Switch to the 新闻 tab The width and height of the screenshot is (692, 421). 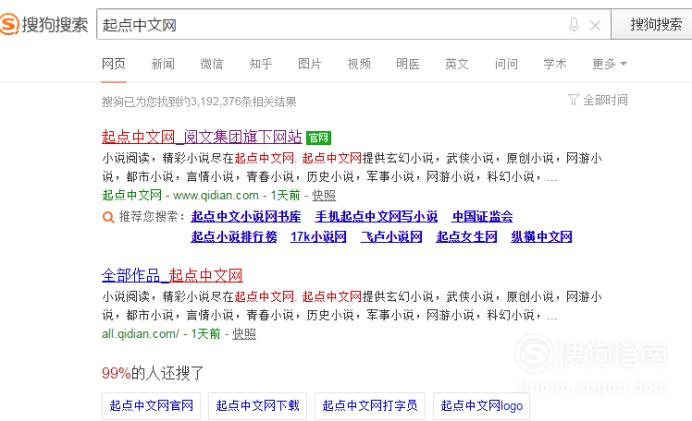(x=163, y=64)
